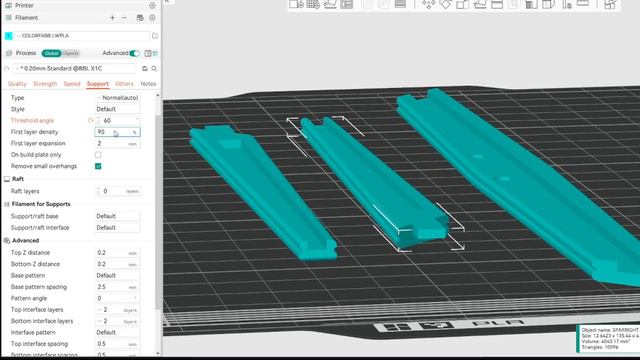The width and height of the screenshot is (640, 360).
Task: Open the Support/raft interface filament dropdown
Action: (x=118, y=227)
